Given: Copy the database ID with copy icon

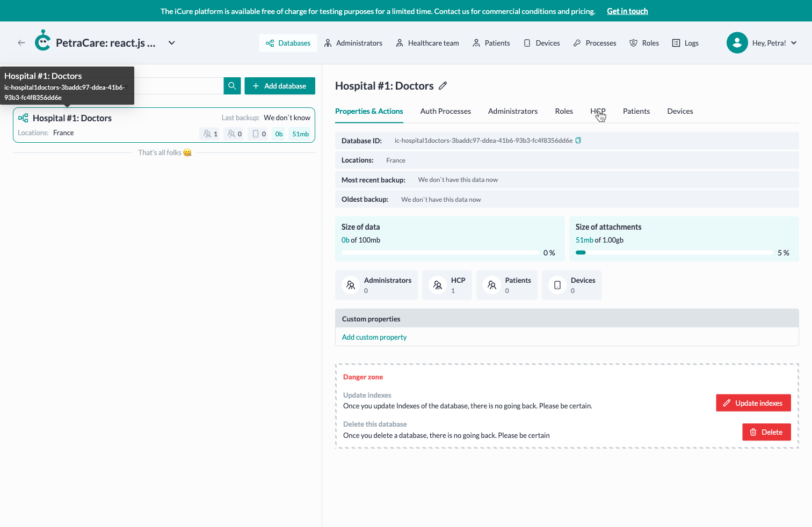Looking at the screenshot, I should click(578, 141).
